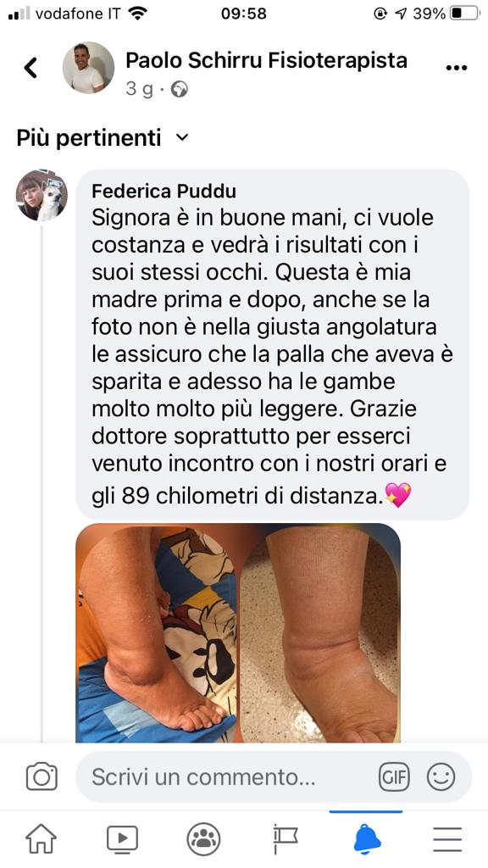
Task: Open the after photo of the ankle
Action: [319, 632]
